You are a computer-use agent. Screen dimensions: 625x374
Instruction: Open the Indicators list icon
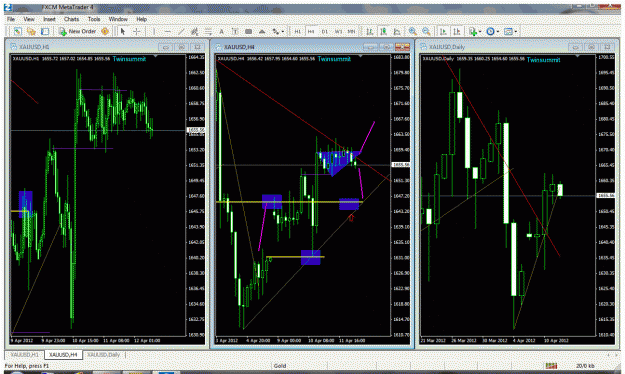[473, 31]
